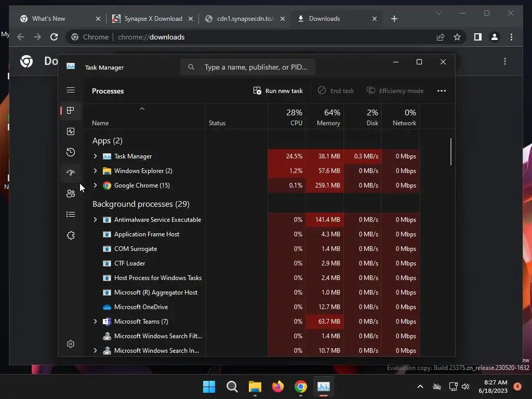Expand Task Manager process row

point(96,156)
